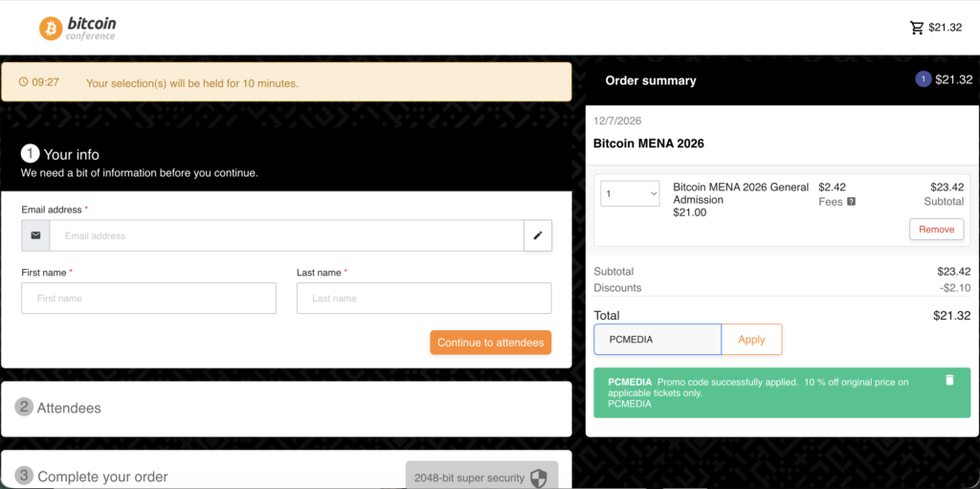Click the 12/7/2026 event date
The width and height of the screenshot is (980, 489).
[617, 121]
